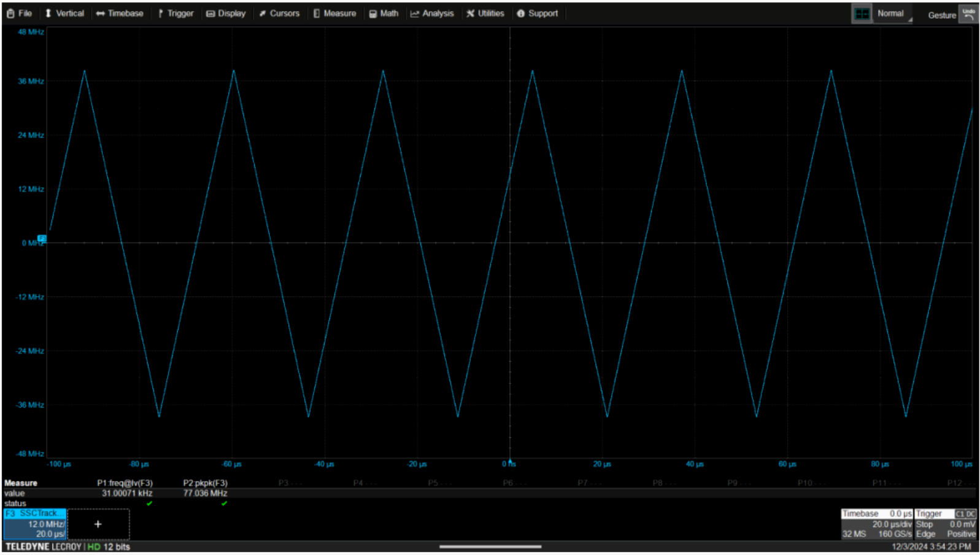The height and width of the screenshot is (555, 980).
Task: Click the Gesture button
Action: (941, 15)
